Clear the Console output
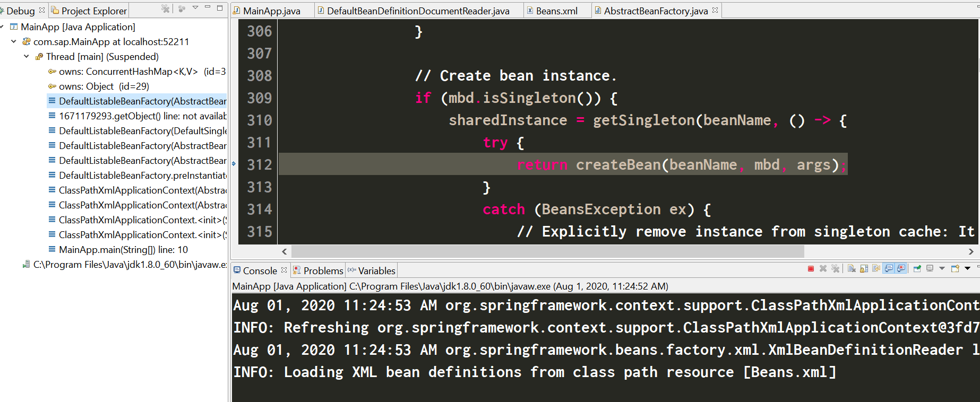 point(852,269)
